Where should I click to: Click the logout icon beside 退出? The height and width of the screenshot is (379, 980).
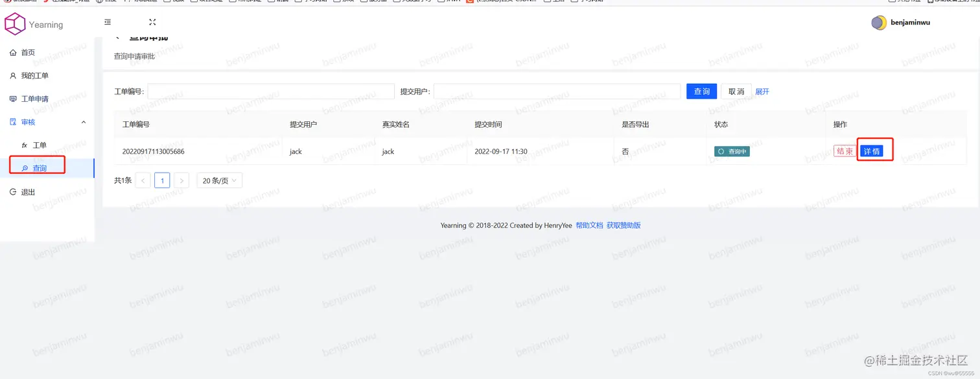(x=14, y=191)
